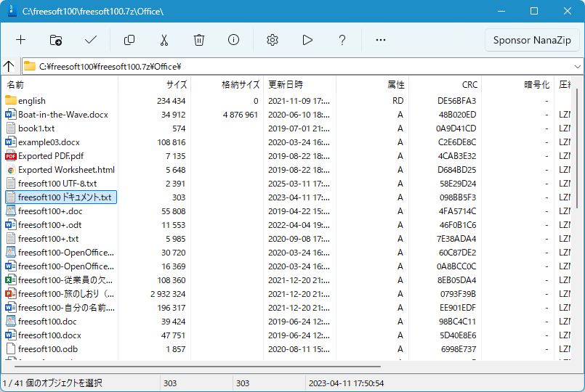
Task: Select the english folder row
Action: 32,101
